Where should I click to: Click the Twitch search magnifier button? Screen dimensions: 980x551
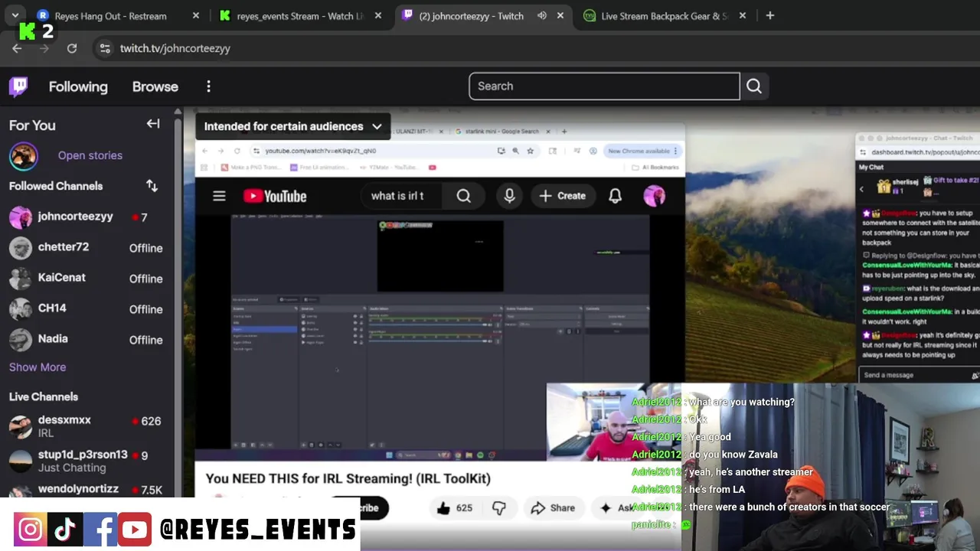click(x=754, y=86)
